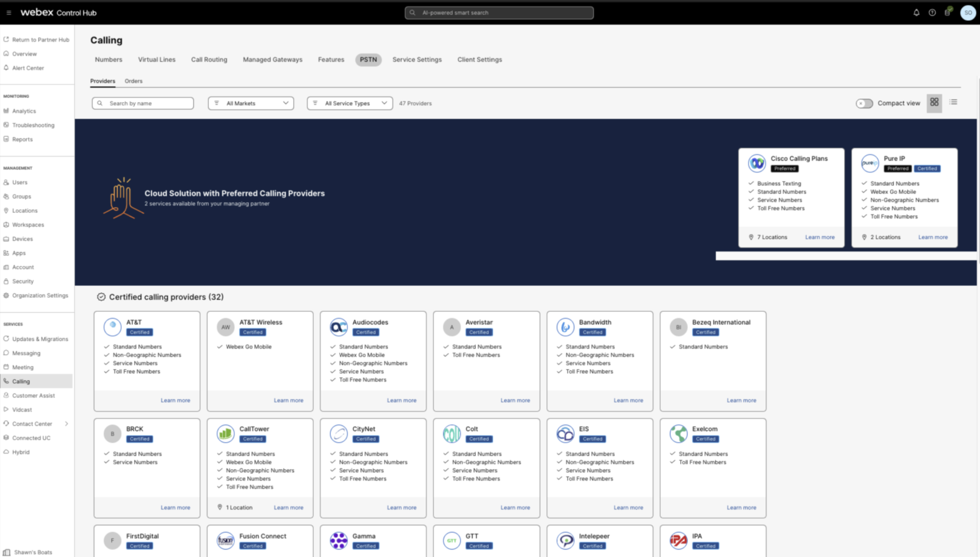Switch to list view layout
Viewport: 980px width, 557px height.
(x=953, y=102)
